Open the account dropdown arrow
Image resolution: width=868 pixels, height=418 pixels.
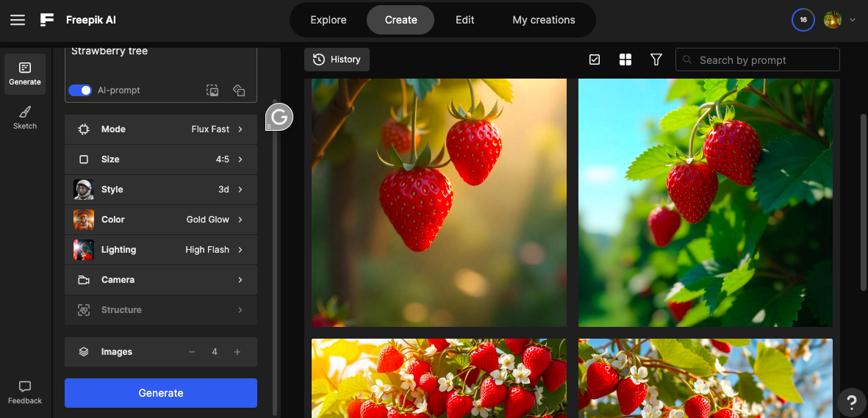pyautogui.click(x=852, y=20)
